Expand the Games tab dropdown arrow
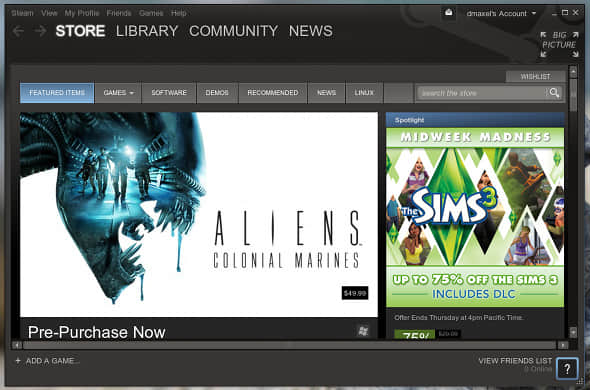This screenshot has height=390, width=590. pyautogui.click(x=131, y=93)
